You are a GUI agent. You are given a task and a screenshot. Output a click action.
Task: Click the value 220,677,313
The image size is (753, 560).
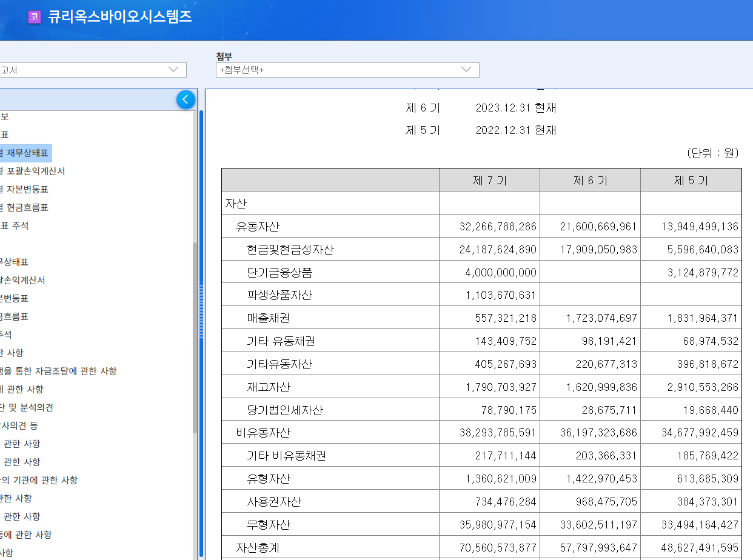(x=607, y=364)
